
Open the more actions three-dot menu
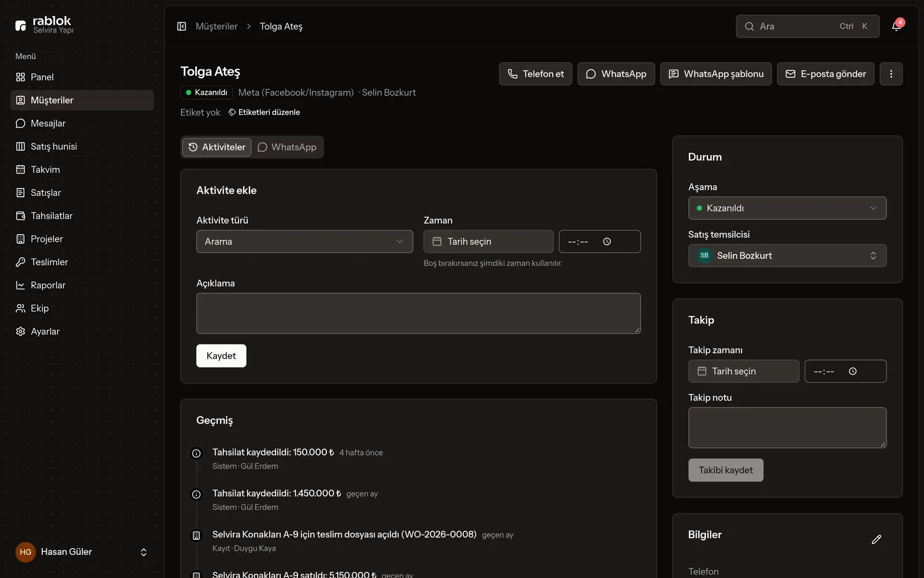click(891, 74)
